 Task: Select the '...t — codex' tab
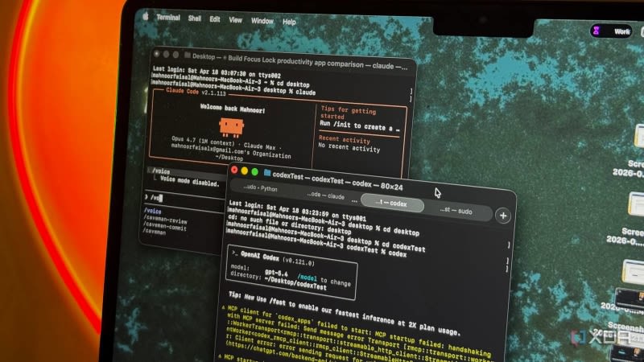tap(392, 204)
